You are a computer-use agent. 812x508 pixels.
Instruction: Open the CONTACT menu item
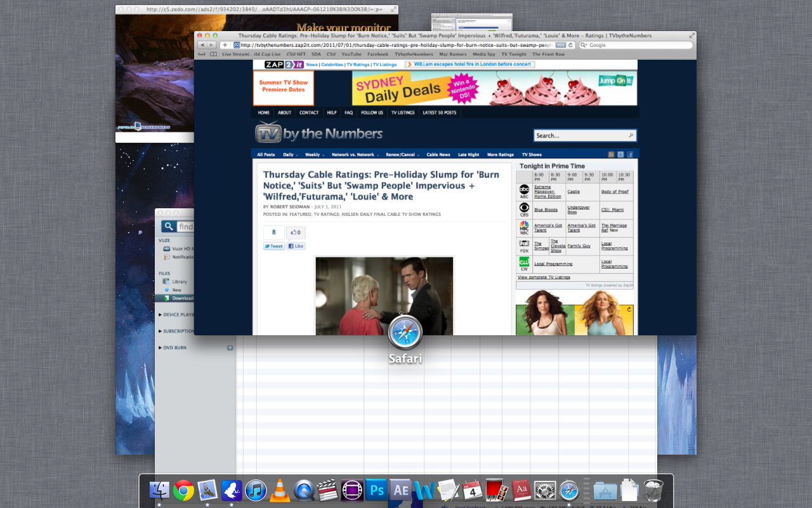(309, 112)
